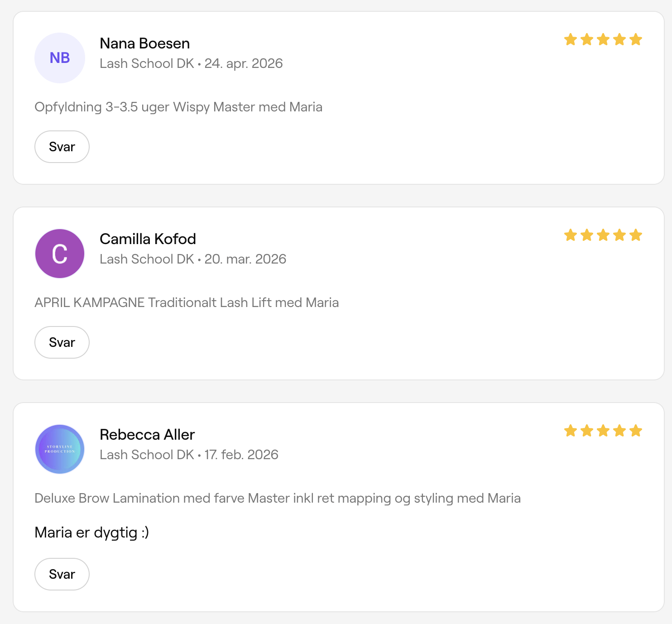Click the fifth star on Camilla Kofod's rating
672x624 pixels.
click(x=636, y=235)
